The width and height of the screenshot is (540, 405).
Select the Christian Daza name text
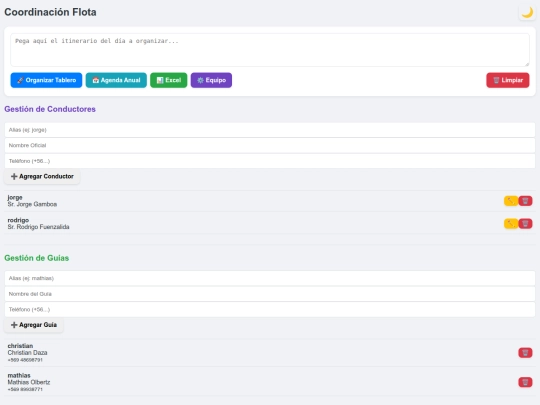[x=28, y=353]
